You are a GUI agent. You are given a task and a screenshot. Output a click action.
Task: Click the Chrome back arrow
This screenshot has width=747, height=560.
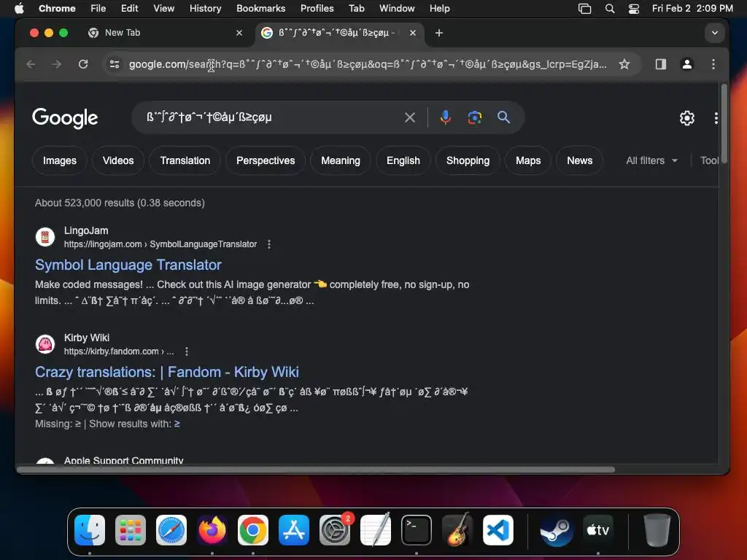31,64
